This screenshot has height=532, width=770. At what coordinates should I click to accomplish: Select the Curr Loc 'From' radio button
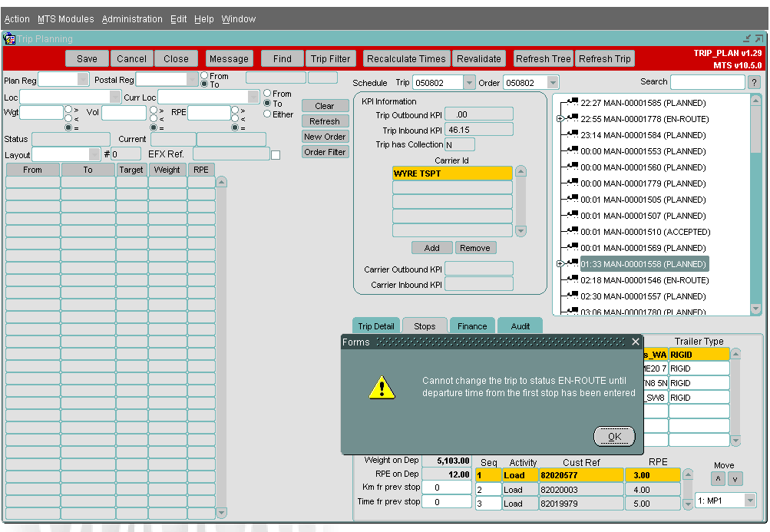267,93
